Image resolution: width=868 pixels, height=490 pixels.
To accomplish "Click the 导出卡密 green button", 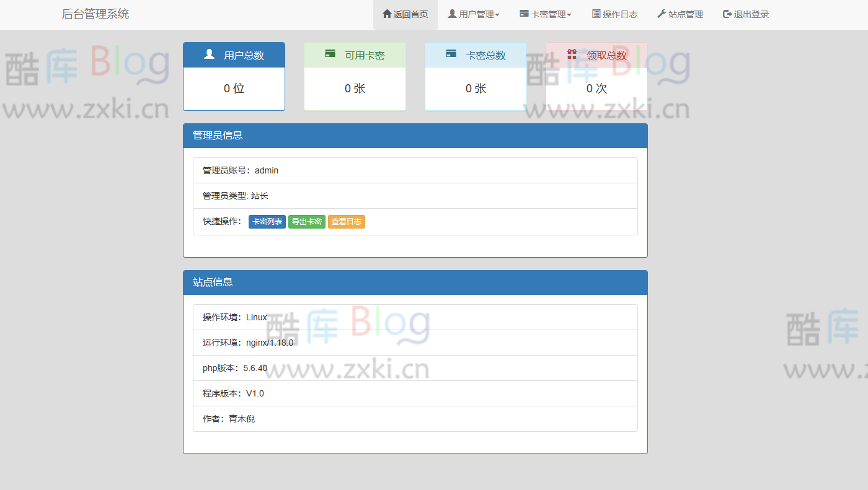I will [307, 221].
